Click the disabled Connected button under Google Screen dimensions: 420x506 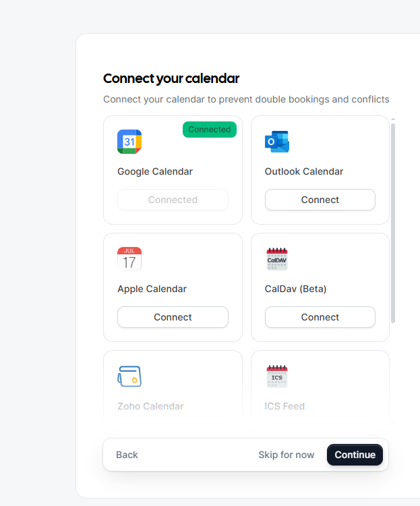point(173,200)
